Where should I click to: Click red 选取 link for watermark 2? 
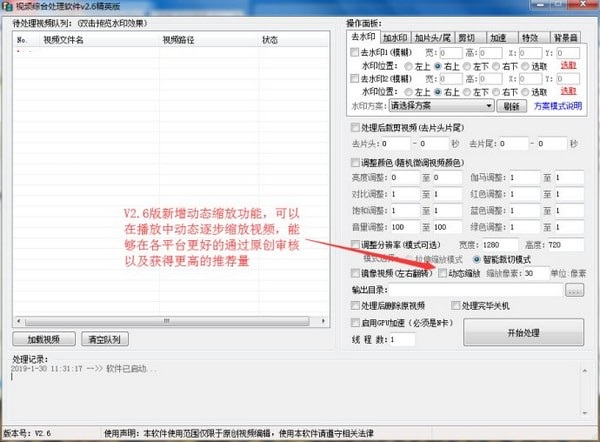click(x=568, y=91)
